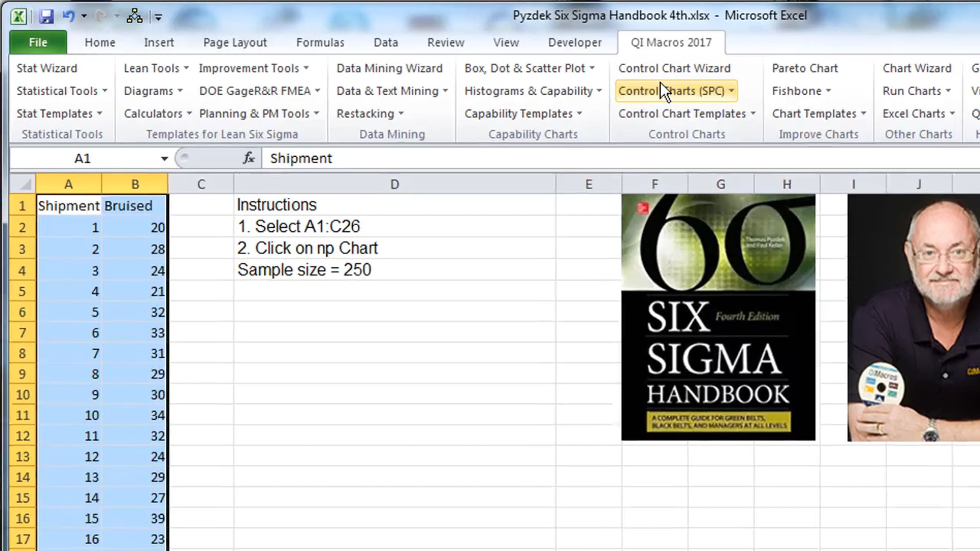Image resolution: width=980 pixels, height=551 pixels.
Task: Select column A header
Action: (x=69, y=184)
